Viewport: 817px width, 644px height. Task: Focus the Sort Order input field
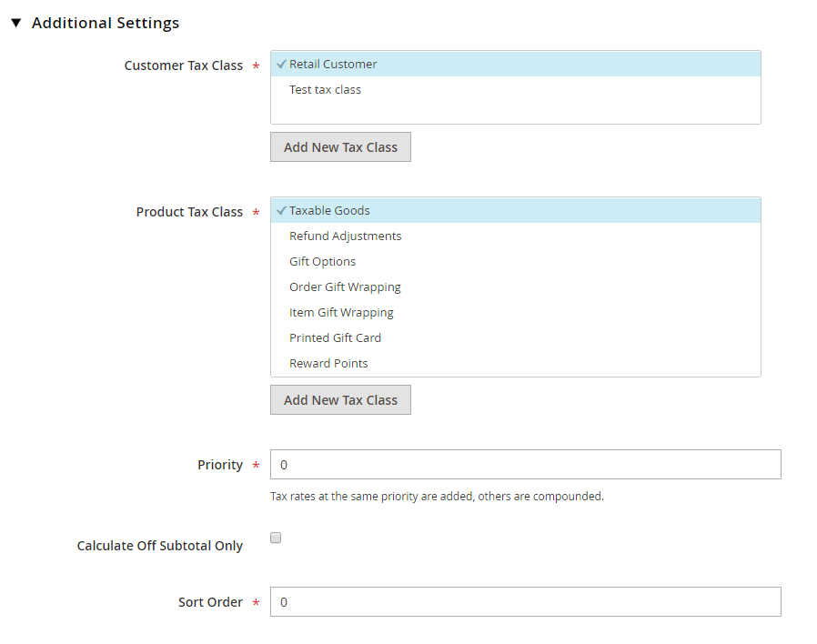(525, 602)
